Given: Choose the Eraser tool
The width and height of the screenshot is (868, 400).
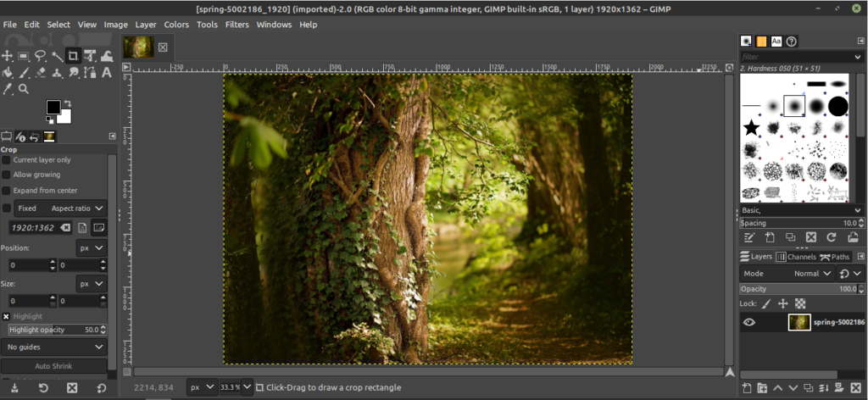Looking at the screenshot, I should (x=40, y=73).
